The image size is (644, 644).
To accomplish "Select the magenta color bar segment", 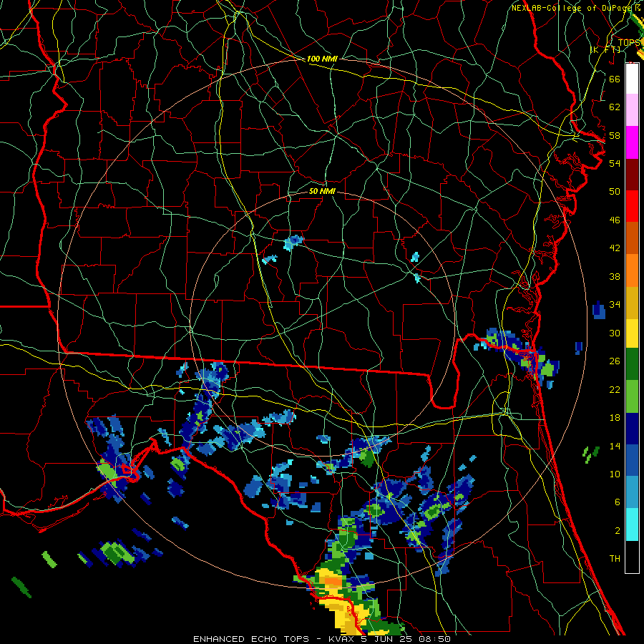I will point(632,142).
